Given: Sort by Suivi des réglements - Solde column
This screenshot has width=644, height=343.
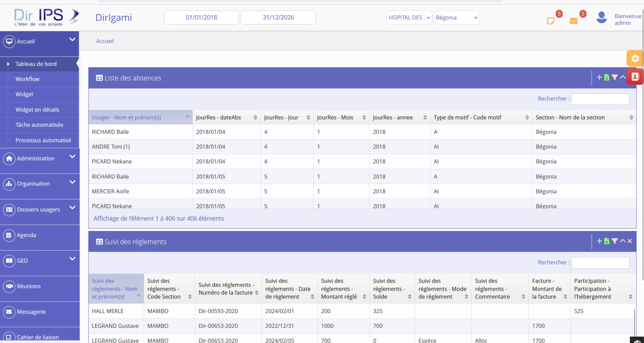Looking at the screenshot, I should click(392, 289).
